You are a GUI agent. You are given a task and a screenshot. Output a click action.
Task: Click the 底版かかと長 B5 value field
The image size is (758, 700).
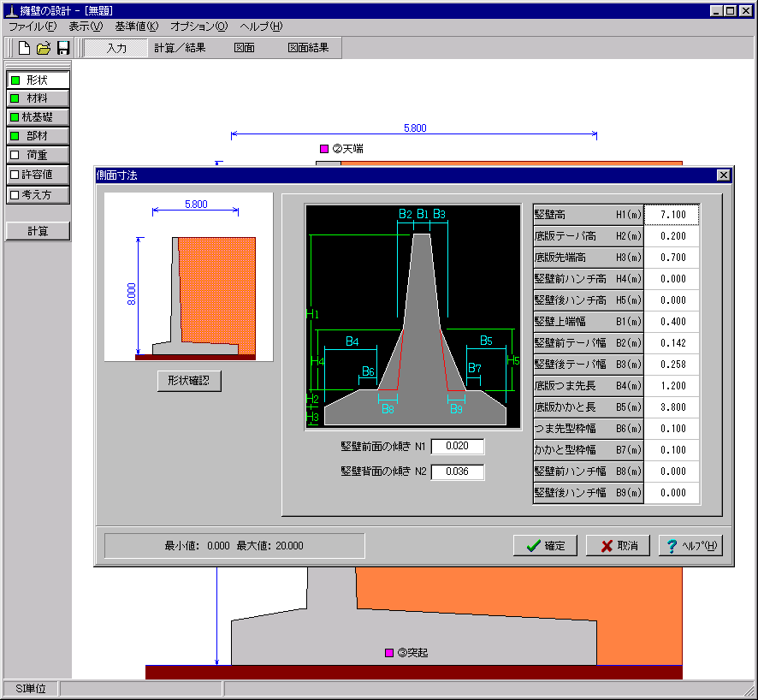(x=672, y=407)
